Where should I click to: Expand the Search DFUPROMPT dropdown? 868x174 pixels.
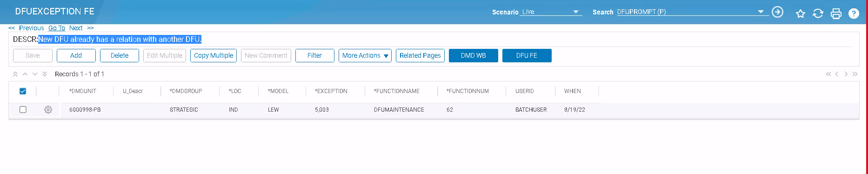coord(761,12)
